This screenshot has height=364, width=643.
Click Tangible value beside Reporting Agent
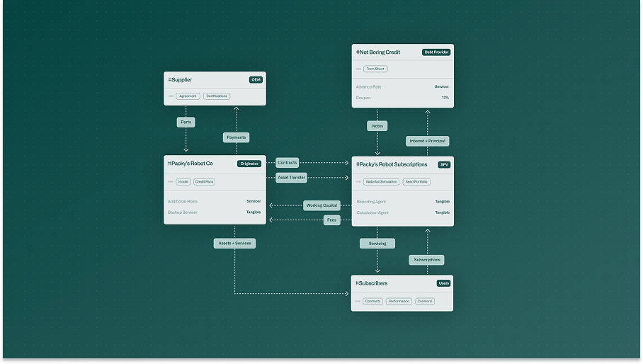point(442,202)
